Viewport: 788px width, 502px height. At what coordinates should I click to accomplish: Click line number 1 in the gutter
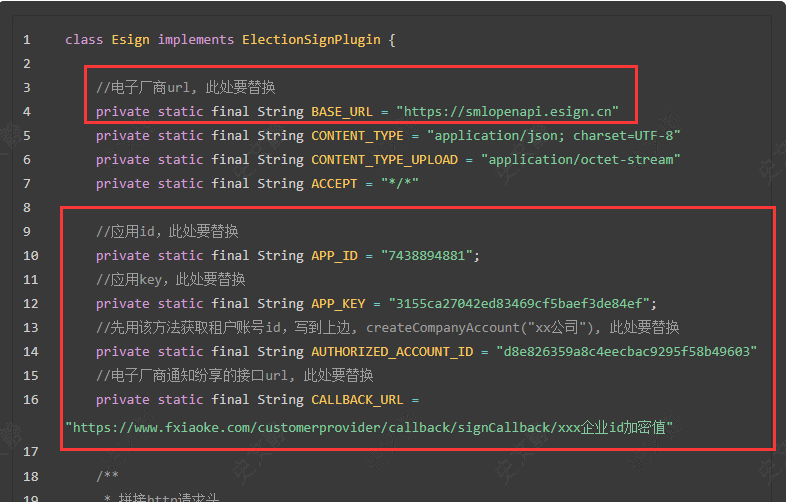[27, 40]
